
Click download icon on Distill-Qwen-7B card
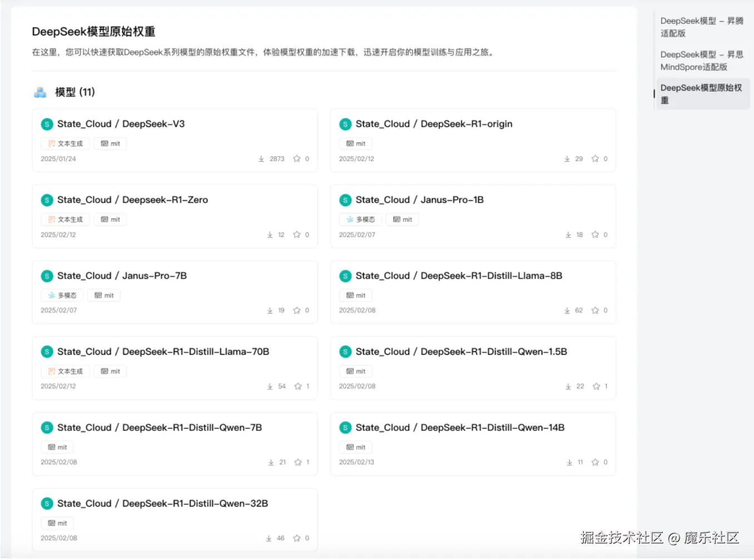click(270, 462)
